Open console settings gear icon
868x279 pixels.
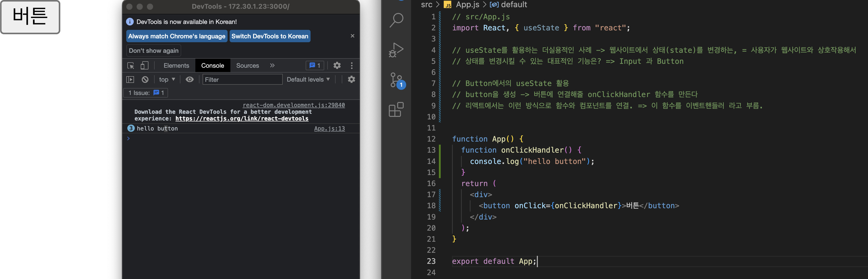351,80
